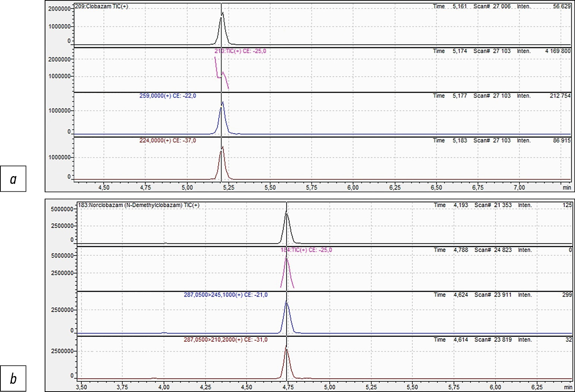Viewport: 575px width, 392px height.
Task: Select the red 224,0000(+) CE: -37,0 label
Action: 167,140
